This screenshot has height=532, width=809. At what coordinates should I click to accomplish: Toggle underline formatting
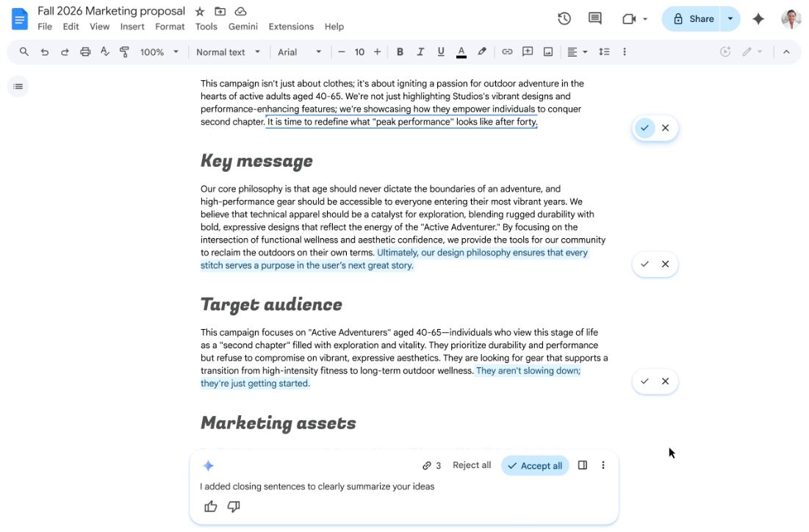[x=440, y=51]
